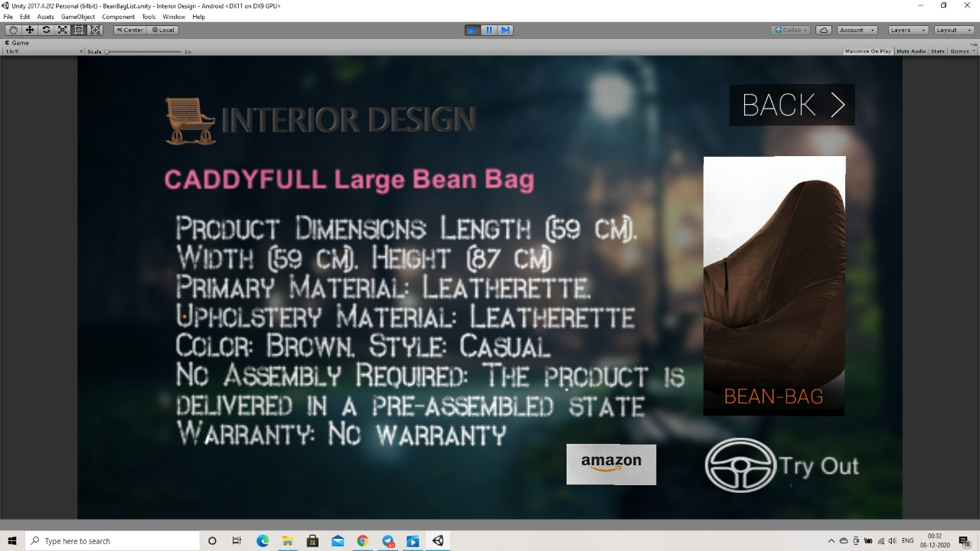Open the Layers dropdown

coord(908,30)
